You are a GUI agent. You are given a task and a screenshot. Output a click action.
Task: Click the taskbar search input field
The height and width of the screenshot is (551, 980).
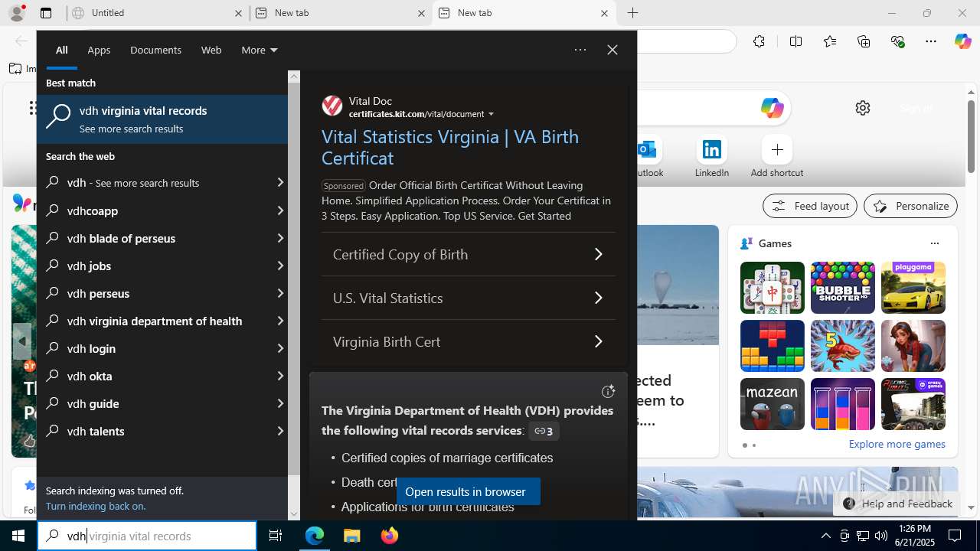pos(147,536)
